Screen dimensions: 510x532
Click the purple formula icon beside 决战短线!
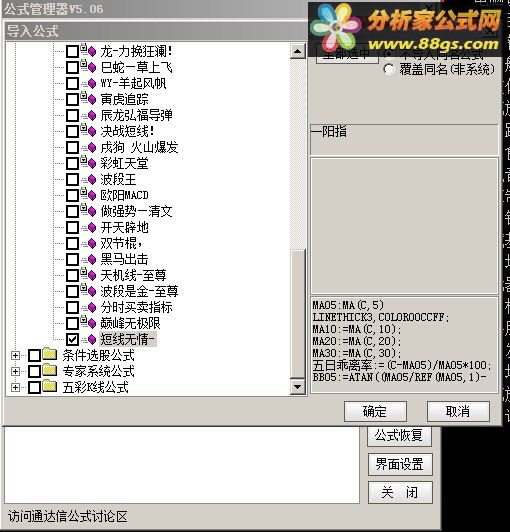(92, 131)
